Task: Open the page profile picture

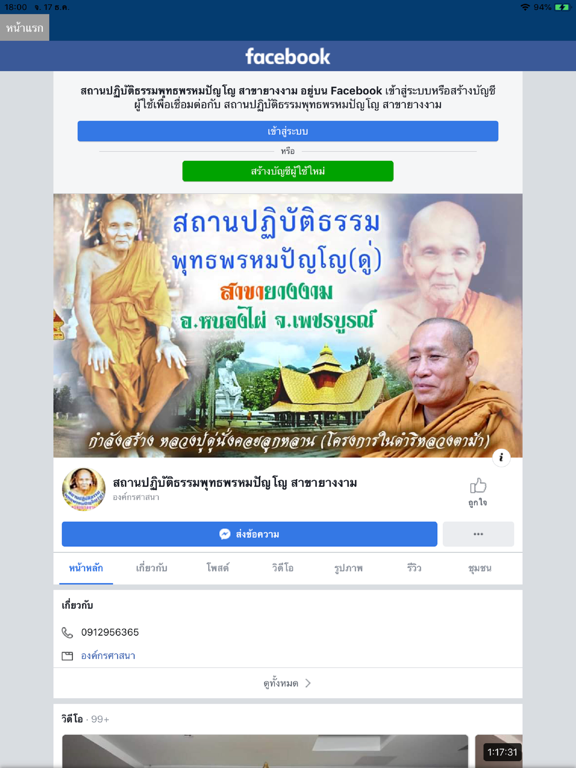Action: coord(84,489)
